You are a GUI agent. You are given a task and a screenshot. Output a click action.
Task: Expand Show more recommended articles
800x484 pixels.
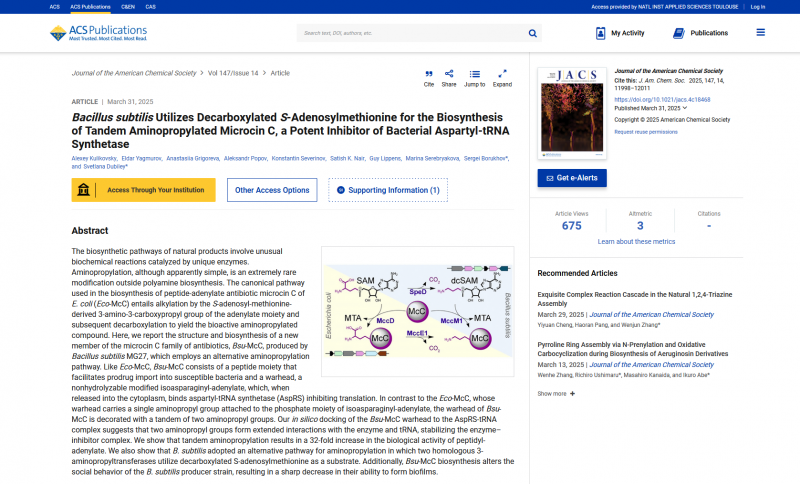pos(556,394)
